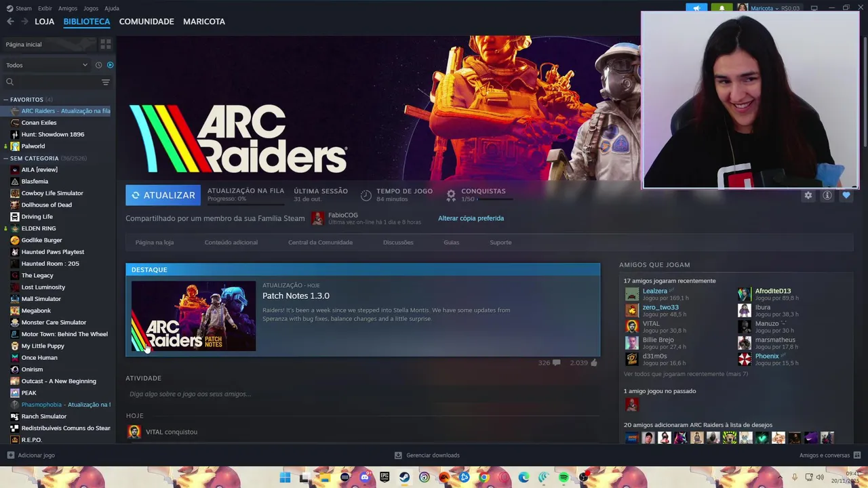Collapse the SEM CATEGORIA section

tap(6, 158)
